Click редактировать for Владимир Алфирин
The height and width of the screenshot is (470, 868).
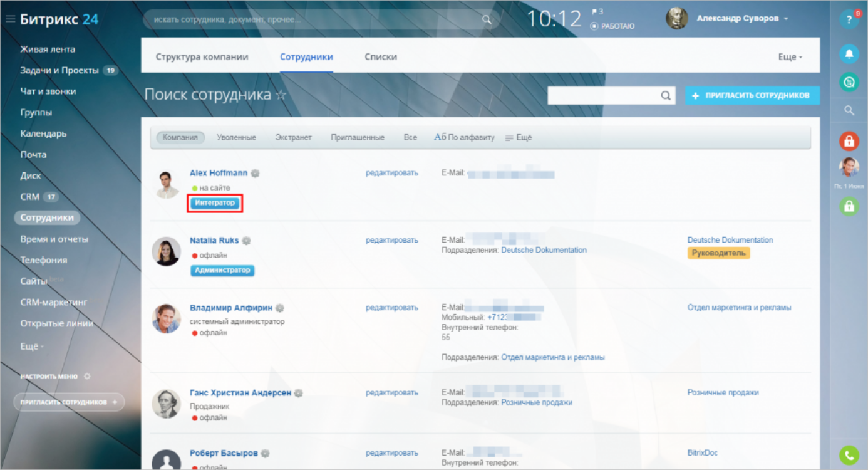[x=391, y=308]
